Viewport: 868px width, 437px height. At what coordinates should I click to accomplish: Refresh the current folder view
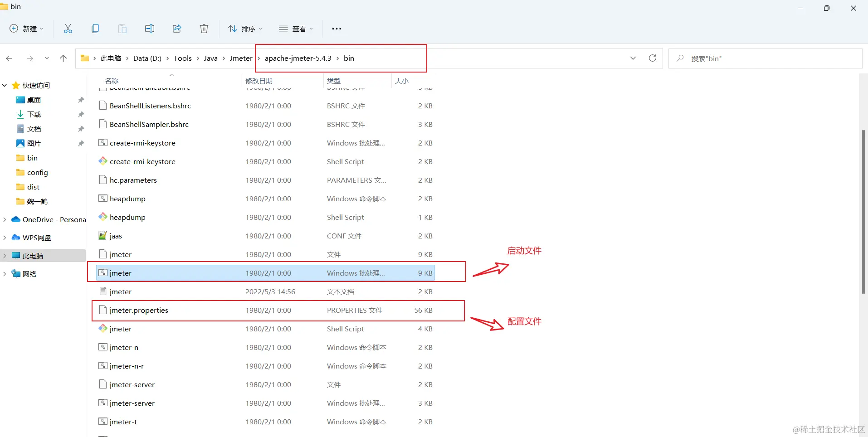click(653, 58)
